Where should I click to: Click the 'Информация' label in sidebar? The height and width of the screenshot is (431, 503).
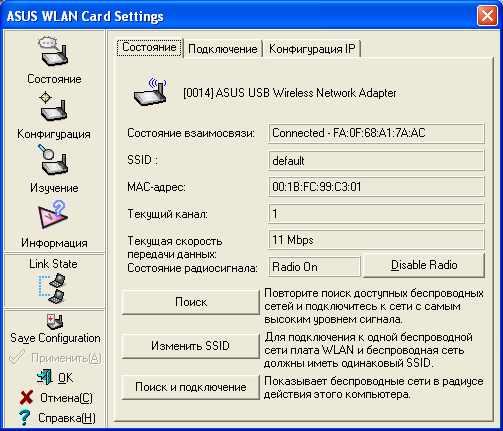click(x=54, y=243)
